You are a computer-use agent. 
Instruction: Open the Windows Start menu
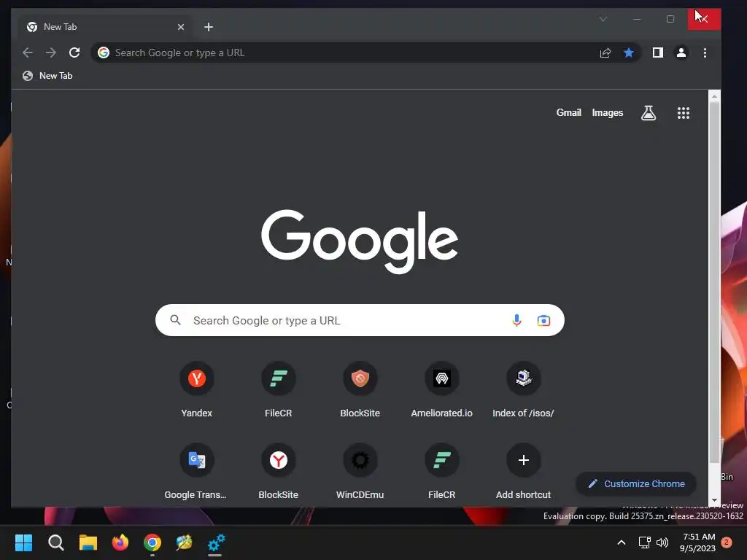pyautogui.click(x=23, y=542)
